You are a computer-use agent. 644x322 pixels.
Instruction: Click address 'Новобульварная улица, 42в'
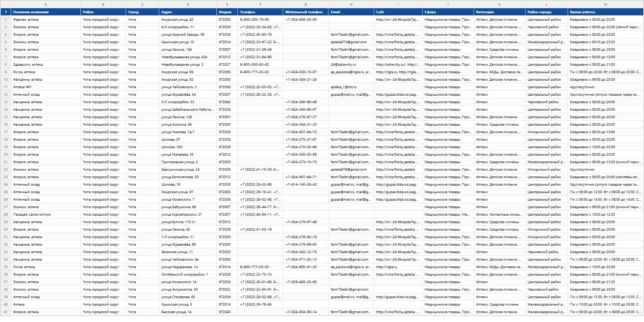(x=188, y=57)
